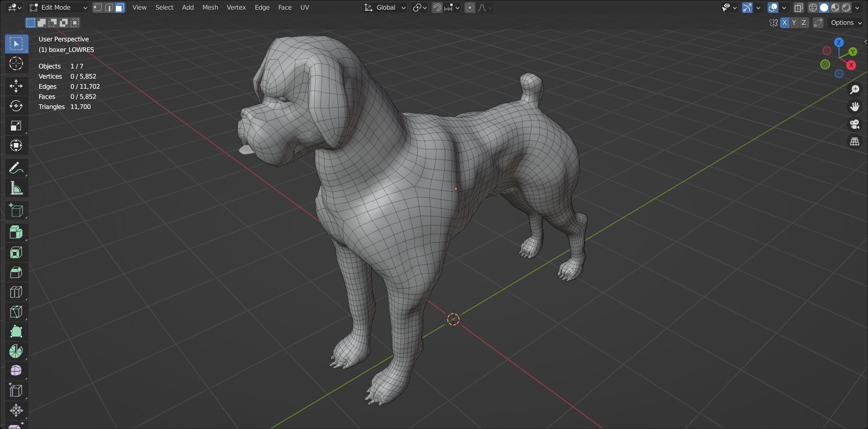
Task: Open the Vertex menu
Action: (236, 7)
